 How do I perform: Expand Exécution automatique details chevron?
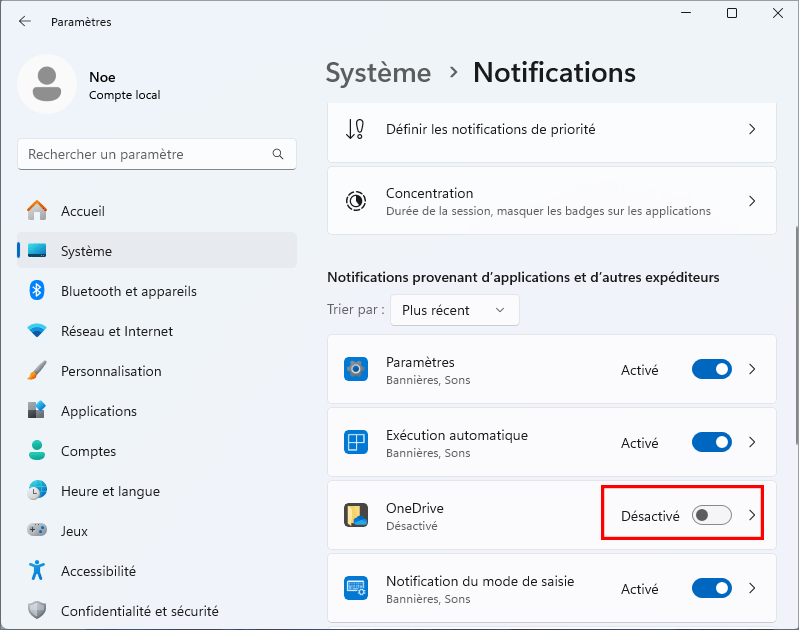752,442
